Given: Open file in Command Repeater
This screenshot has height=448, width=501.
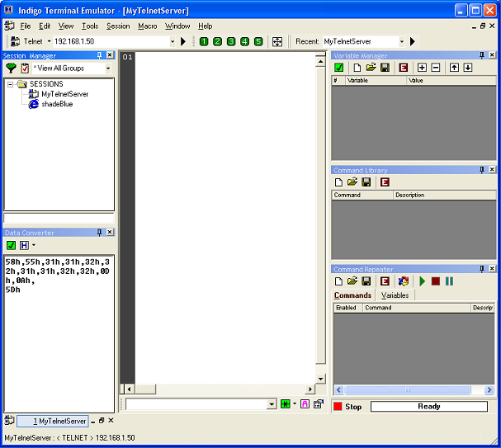Looking at the screenshot, I should point(352,281).
